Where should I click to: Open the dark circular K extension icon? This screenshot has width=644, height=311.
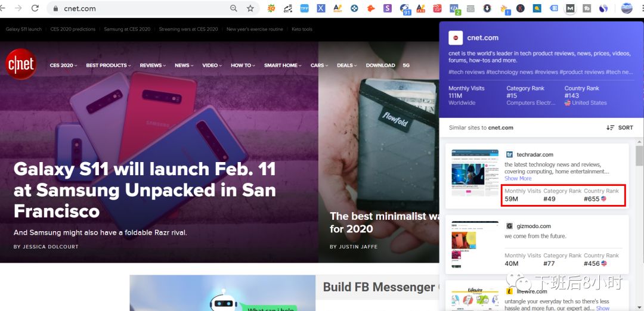[521, 8]
